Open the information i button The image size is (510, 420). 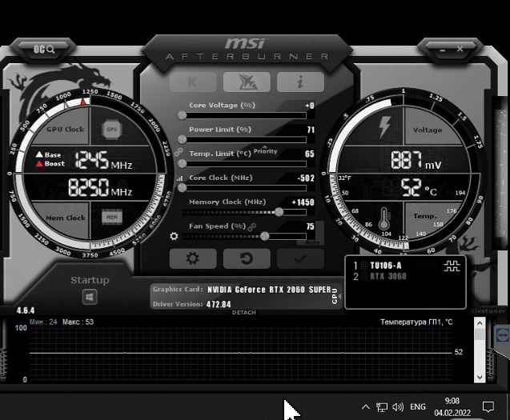[x=300, y=82]
